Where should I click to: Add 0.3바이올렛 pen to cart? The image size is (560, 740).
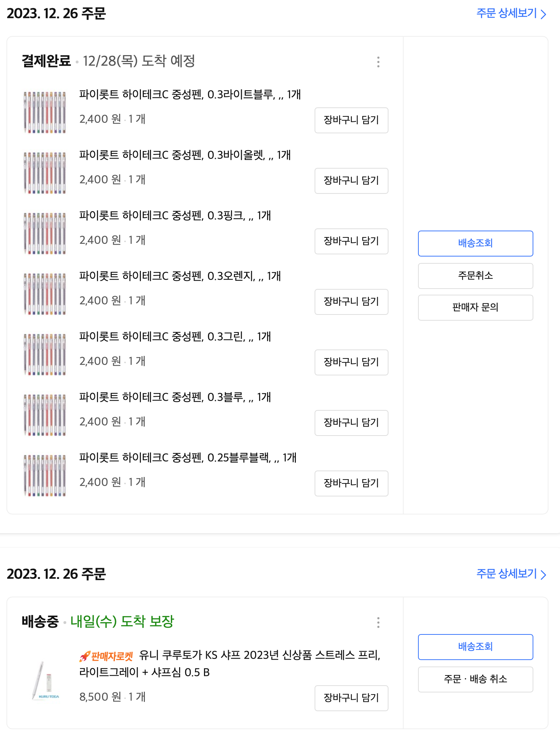pos(351,181)
